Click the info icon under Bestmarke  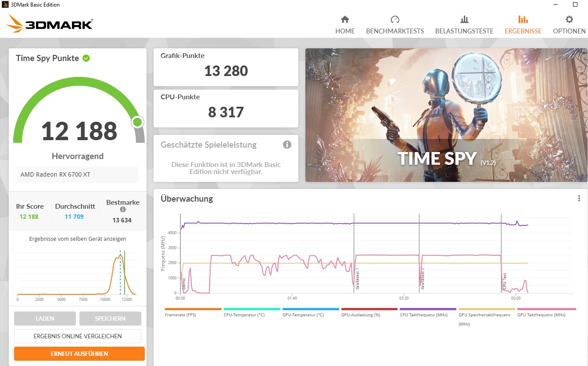click(x=122, y=210)
